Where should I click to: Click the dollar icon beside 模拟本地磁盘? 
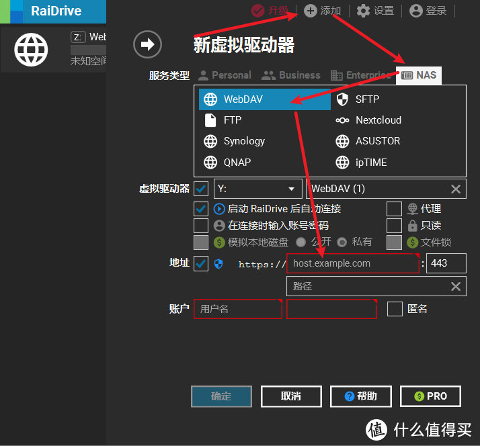pyautogui.click(x=219, y=242)
